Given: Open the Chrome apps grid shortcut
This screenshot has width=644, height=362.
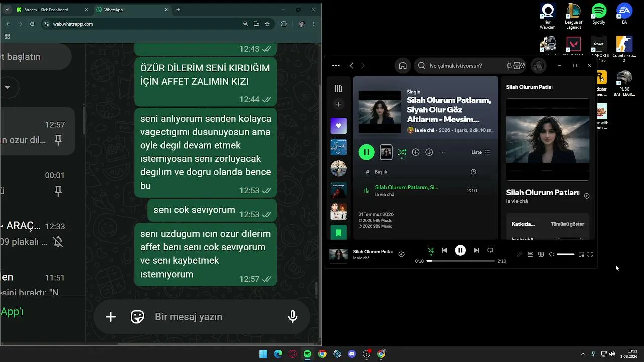Looking at the screenshot, I should pyautogui.click(x=7, y=36).
